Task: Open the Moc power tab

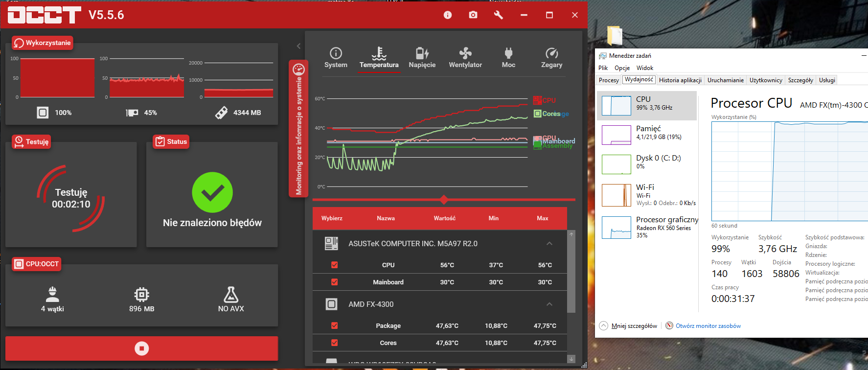Action: (508, 58)
